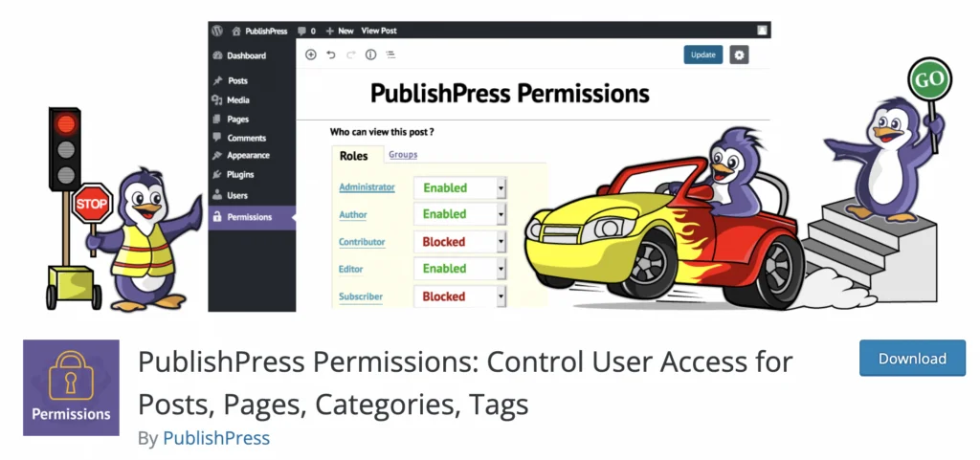The image size is (980, 460).
Task: Click the redo arrow in editor toolbar
Action: (x=350, y=55)
